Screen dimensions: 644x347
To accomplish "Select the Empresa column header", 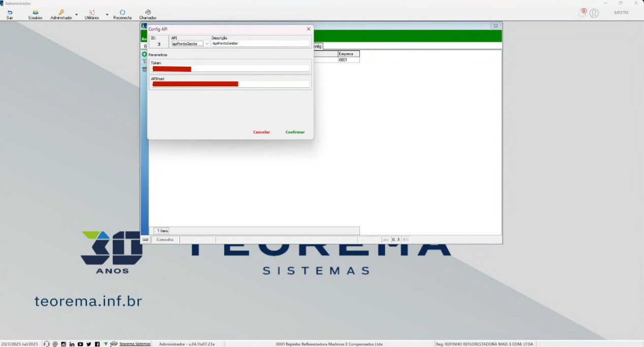I will pyautogui.click(x=349, y=54).
